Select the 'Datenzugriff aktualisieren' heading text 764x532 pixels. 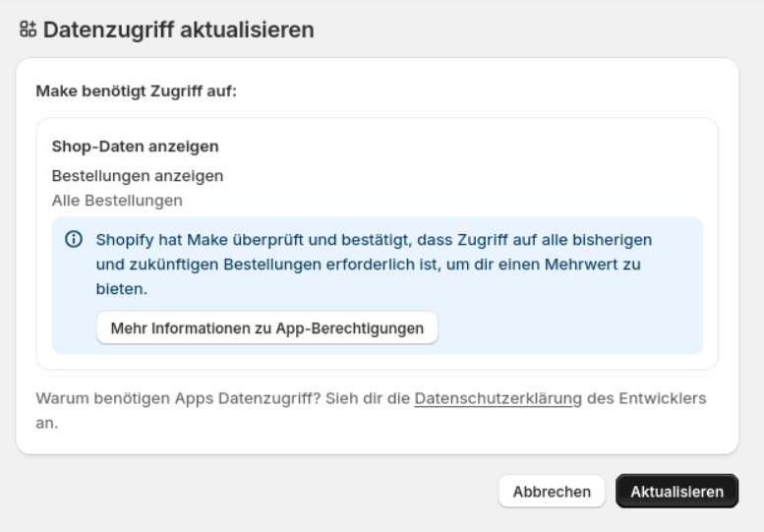click(178, 30)
